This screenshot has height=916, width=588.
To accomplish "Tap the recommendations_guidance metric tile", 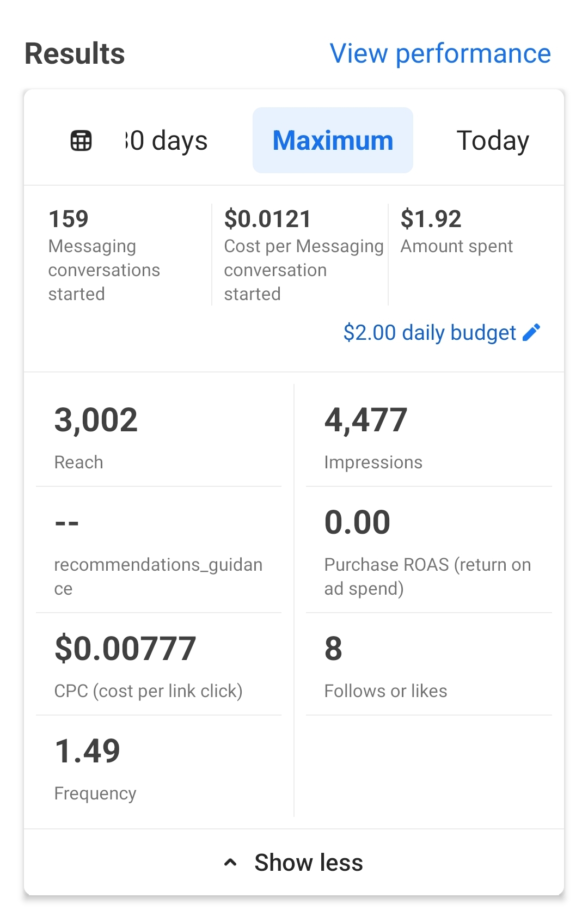I will pyautogui.click(x=158, y=550).
